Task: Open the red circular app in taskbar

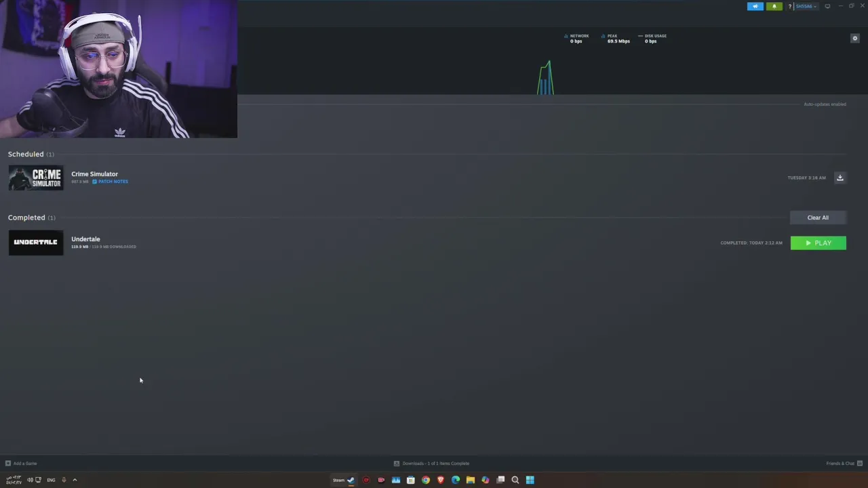Action: tap(366, 480)
